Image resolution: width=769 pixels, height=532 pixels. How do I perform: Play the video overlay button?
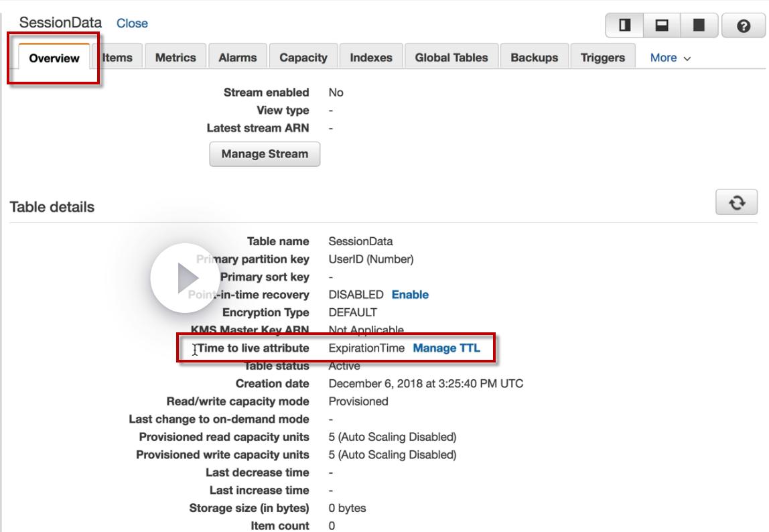[x=185, y=278]
